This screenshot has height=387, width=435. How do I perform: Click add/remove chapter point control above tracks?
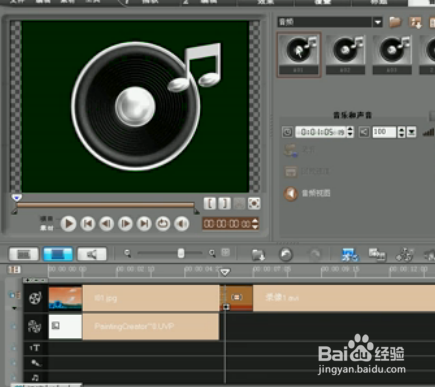click(x=35, y=280)
